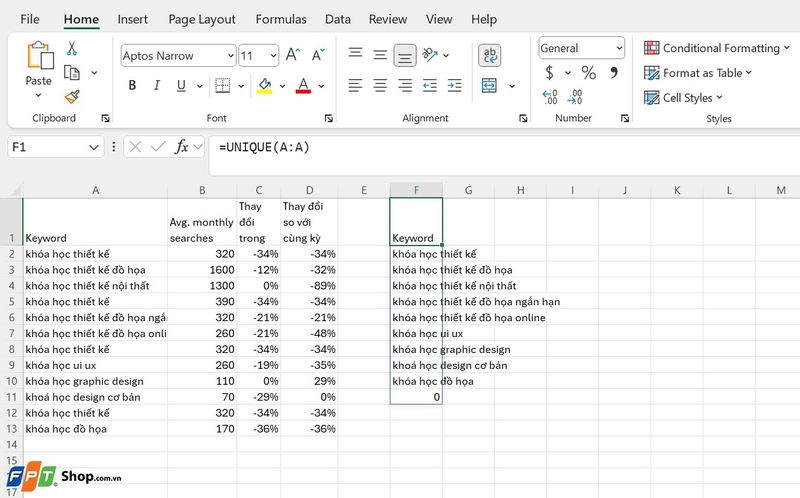Open fill color palette arrow
Viewport: 800px width, 498px height.
click(282, 86)
